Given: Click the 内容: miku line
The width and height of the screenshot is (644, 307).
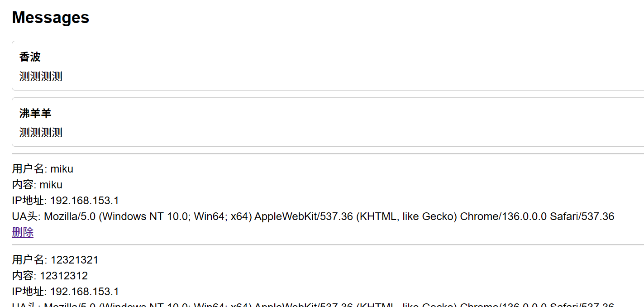Looking at the screenshot, I should point(37,185).
